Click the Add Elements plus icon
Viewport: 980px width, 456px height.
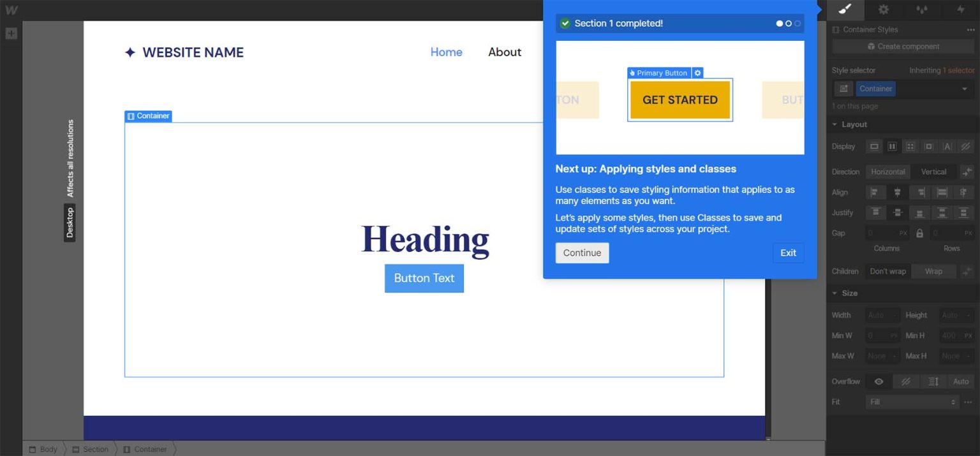11,33
